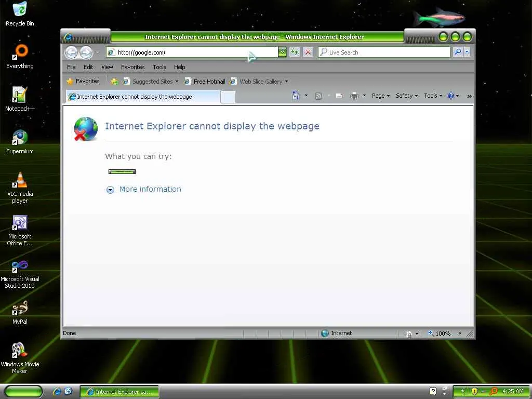Screen dimensions: 532x399
Task: Open VLC media player desktop shortcut
Action: pos(20,188)
